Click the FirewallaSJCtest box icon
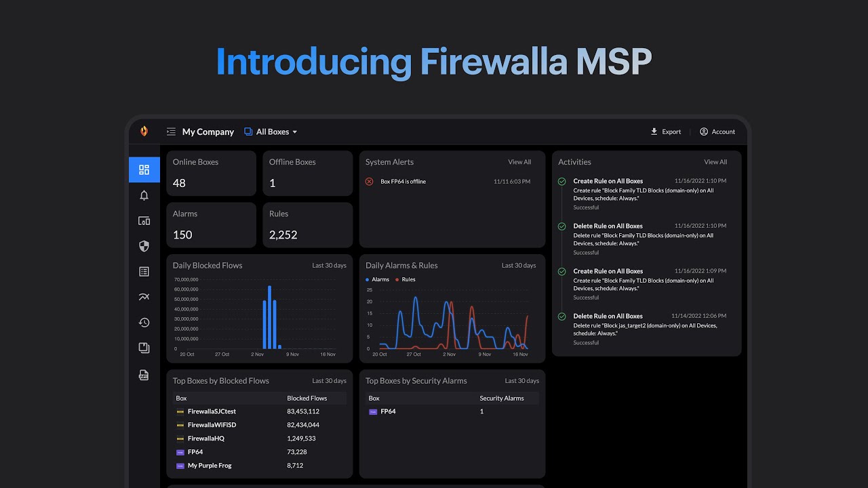The height and width of the screenshot is (488, 868). pos(180,411)
